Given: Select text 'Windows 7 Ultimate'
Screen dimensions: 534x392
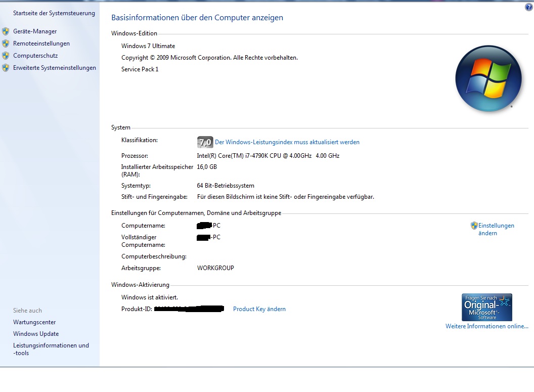Looking at the screenshot, I should [x=148, y=46].
